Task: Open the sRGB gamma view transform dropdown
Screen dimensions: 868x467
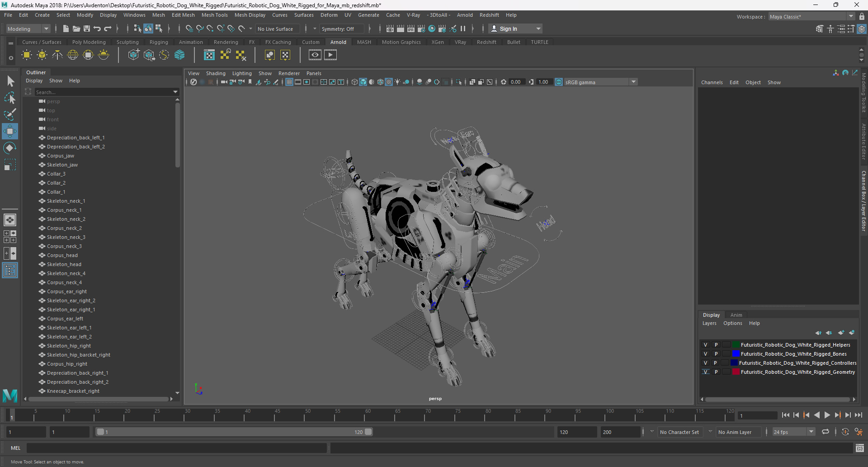Action: pos(601,82)
